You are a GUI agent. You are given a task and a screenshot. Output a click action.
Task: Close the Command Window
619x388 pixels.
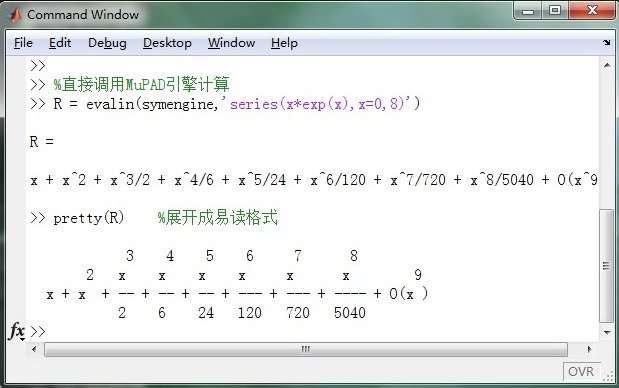coord(592,10)
